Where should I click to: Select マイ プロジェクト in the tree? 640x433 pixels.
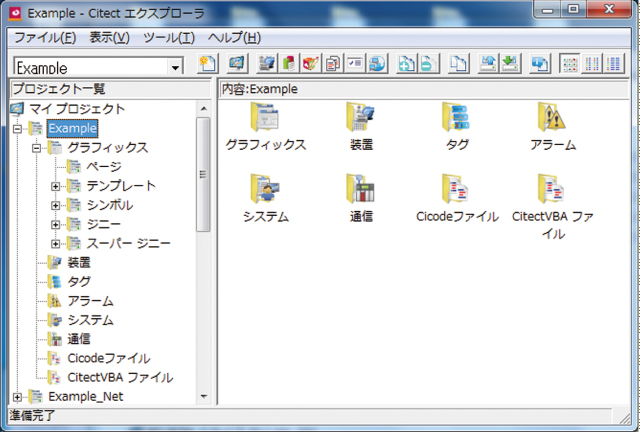point(77,109)
